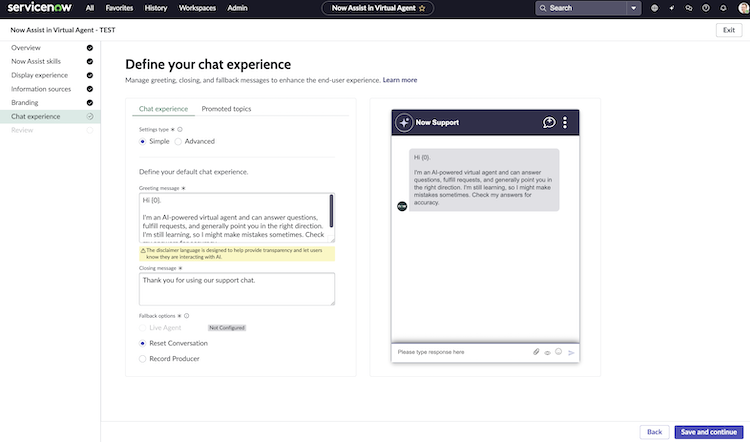Click the help question mark icon

[706, 8]
